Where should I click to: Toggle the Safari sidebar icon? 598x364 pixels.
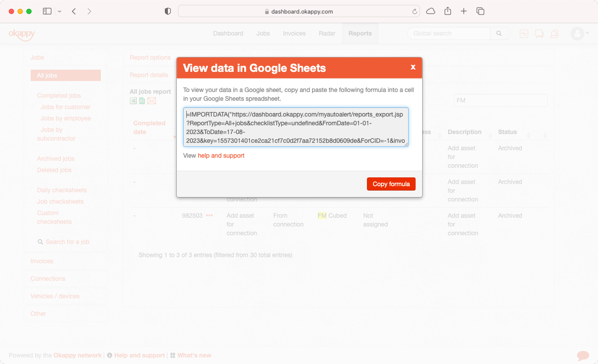point(47,11)
